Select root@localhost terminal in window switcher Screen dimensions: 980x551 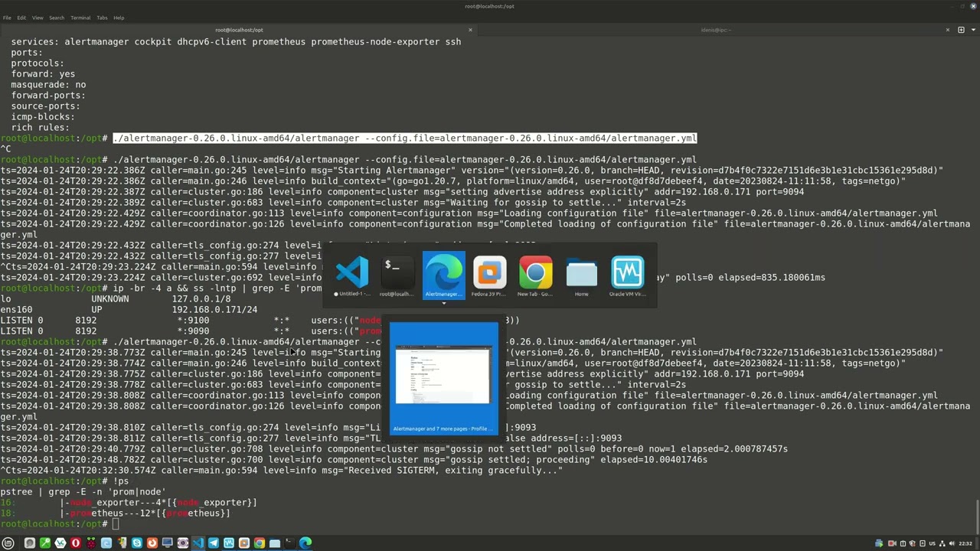click(397, 276)
